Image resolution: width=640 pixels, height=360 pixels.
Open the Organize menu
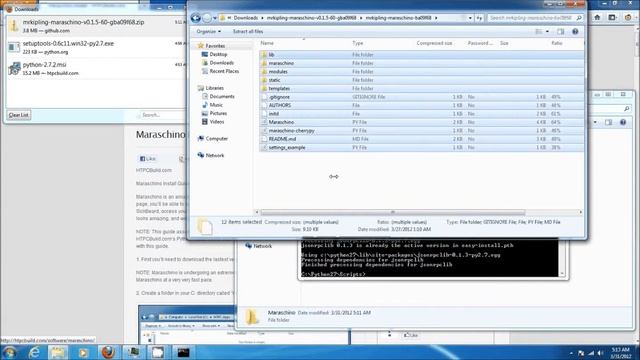click(209, 31)
